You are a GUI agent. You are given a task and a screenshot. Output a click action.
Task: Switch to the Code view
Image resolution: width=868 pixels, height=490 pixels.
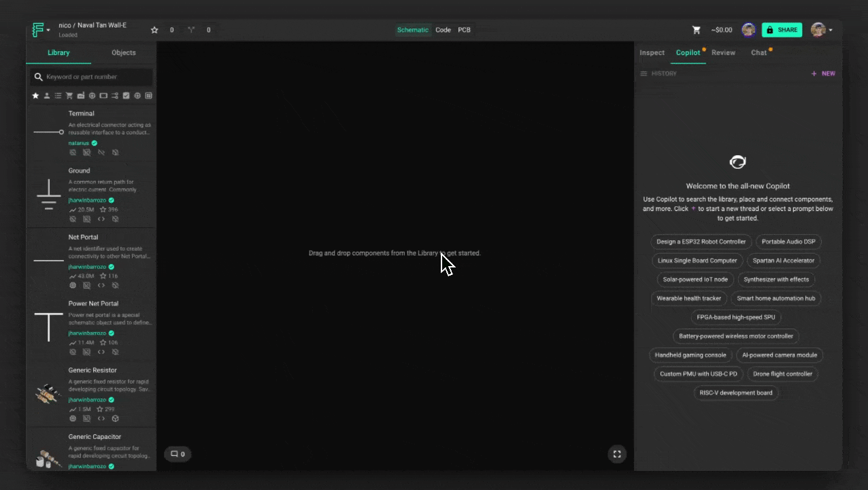click(443, 30)
